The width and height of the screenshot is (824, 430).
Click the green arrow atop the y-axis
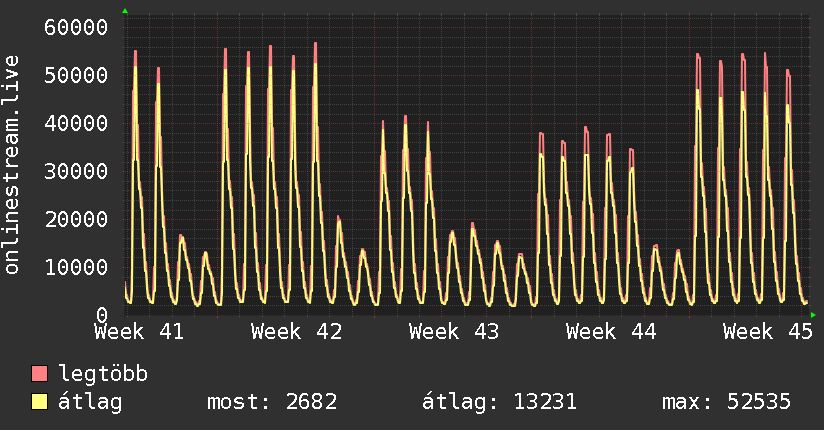125,11
